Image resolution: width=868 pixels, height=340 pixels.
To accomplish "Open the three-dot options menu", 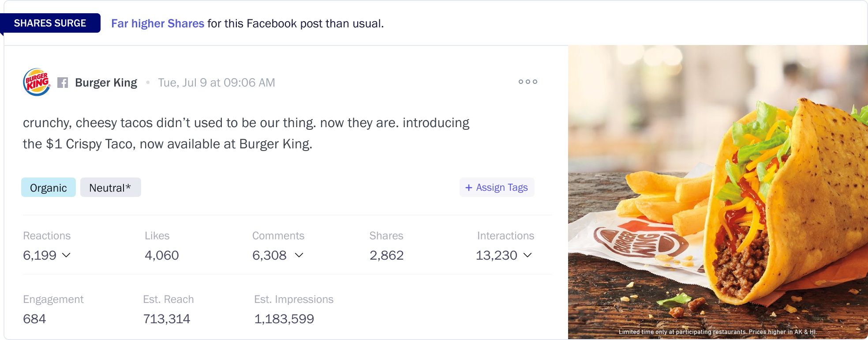I will point(528,82).
